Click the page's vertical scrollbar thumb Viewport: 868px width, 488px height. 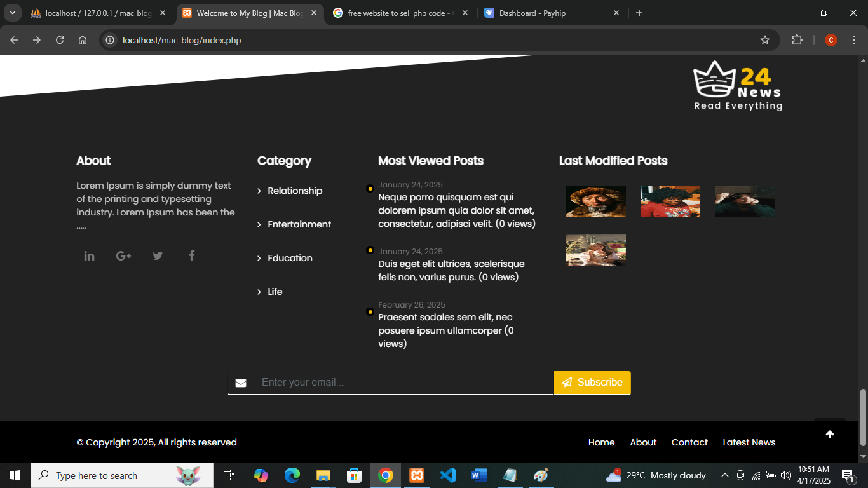(x=863, y=417)
